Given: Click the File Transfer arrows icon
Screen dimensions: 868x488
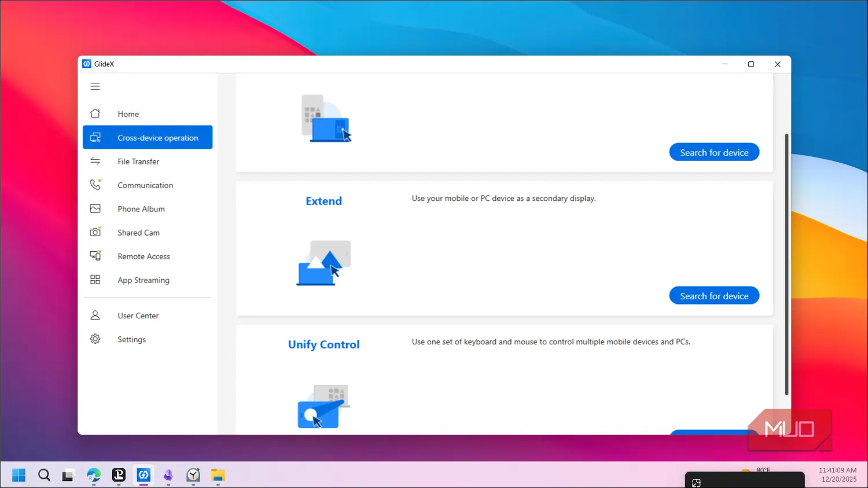Looking at the screenshot, I should tap(95, 162).
